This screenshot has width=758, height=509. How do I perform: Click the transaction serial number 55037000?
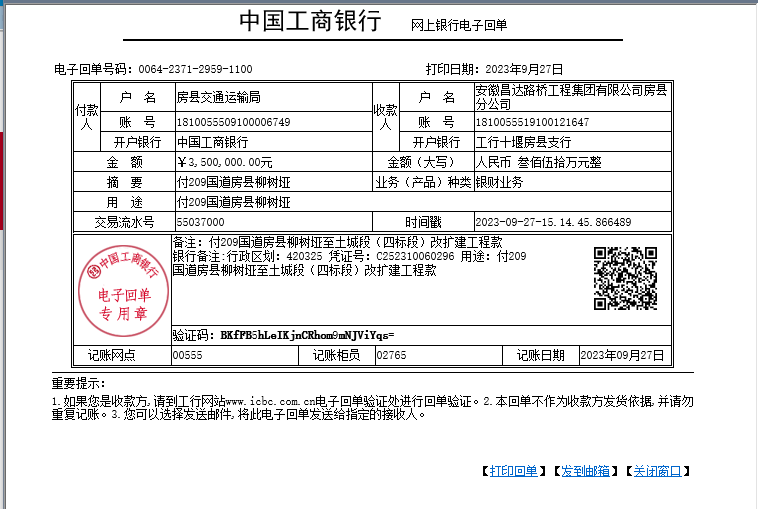point(200,222)
